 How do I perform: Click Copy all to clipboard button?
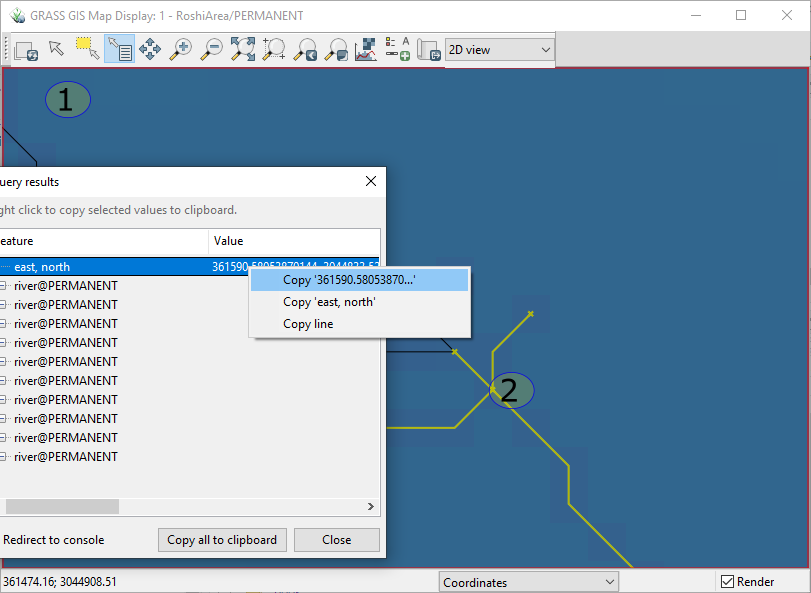click(222, 540)
